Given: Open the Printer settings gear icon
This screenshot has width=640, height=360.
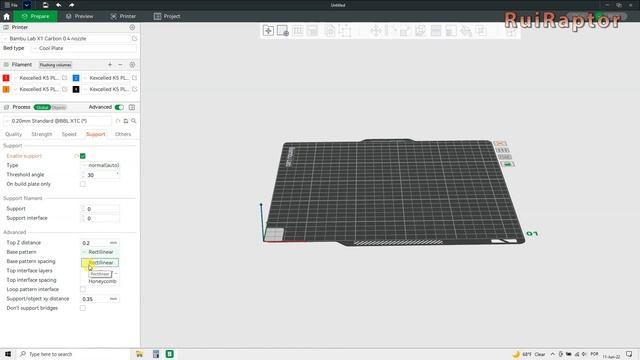Looking at the screenshot, I should tap(132, 27).
